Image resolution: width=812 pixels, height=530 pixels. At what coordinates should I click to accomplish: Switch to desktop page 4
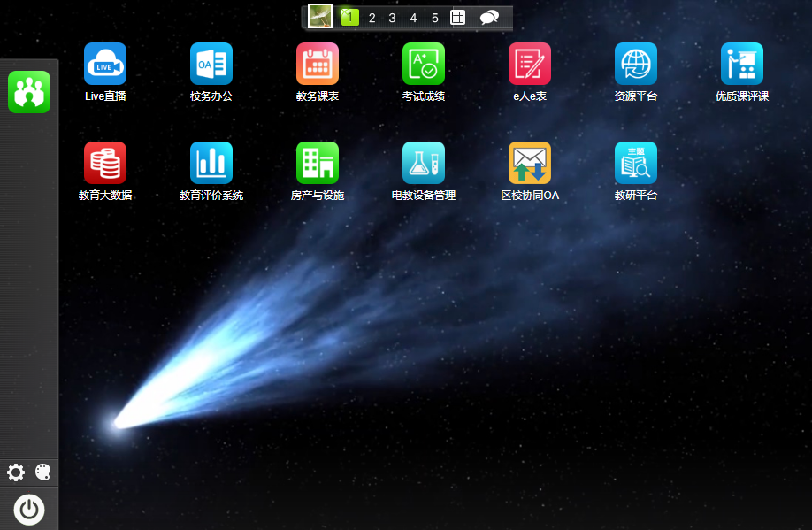coord(413,18)
